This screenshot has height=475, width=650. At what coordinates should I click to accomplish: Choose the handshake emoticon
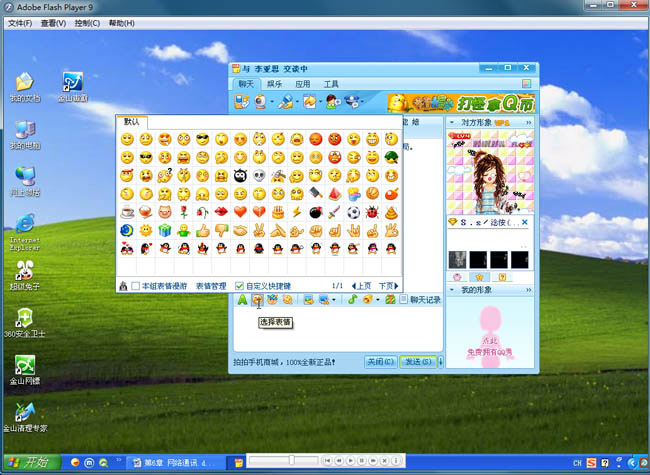tap(240, 230)
